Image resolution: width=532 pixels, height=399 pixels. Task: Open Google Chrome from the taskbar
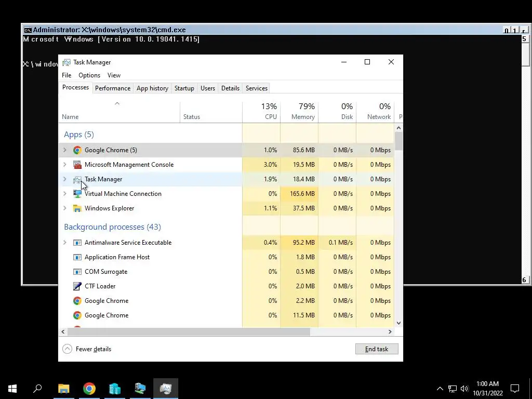pyautogui.click(x=89, y=388)
